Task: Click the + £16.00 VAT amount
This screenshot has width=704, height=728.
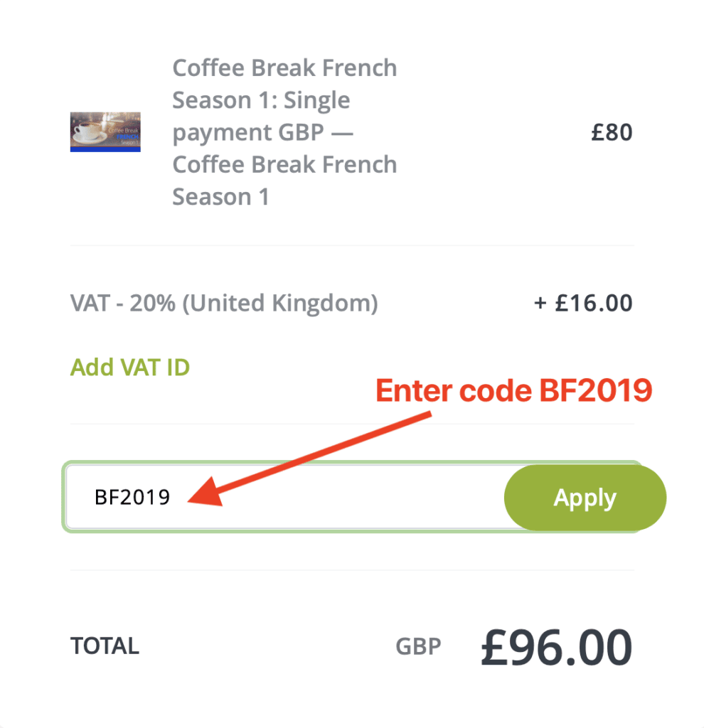Action: (583, 303)
